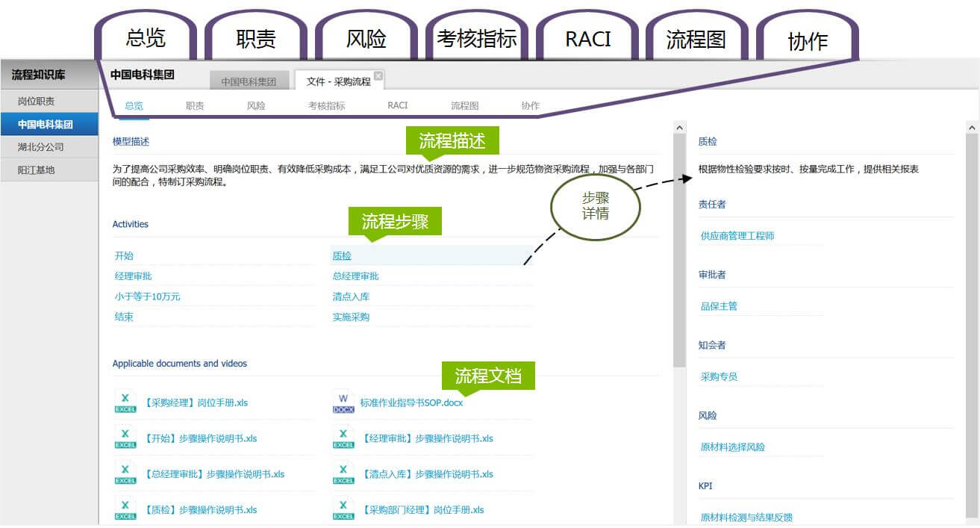The height and width of the screenshot is (528, 980).
Task: Close the 文件 - 采购流程 tab
Action: coord(378,75)
